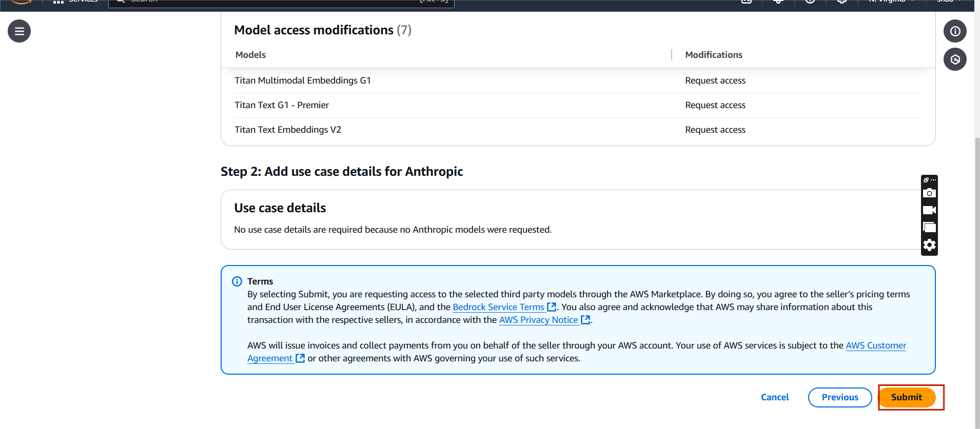Click the Modifications column header
980x429 pixels.
tap(714, 55)
